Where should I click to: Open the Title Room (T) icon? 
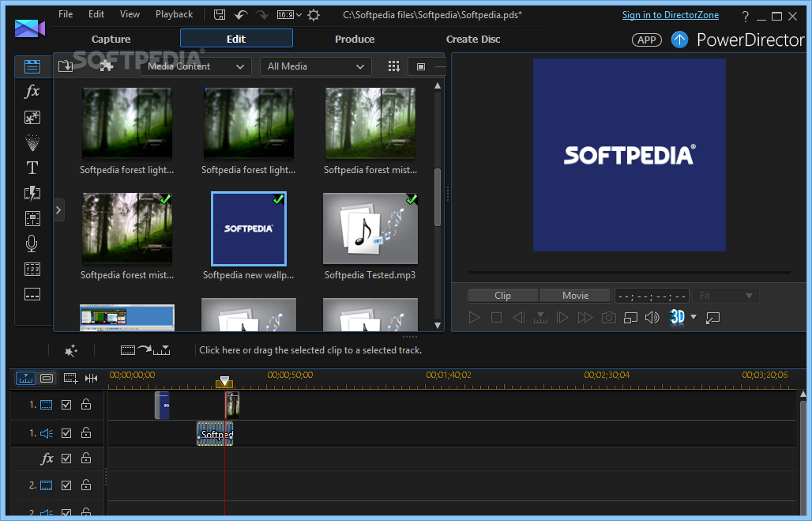tap(32, 168)
